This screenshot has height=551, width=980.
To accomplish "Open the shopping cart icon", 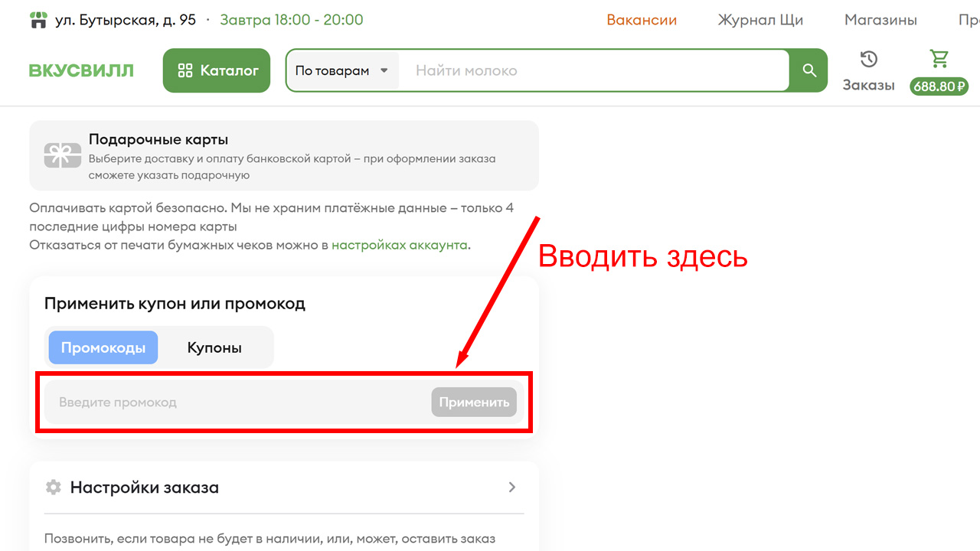I will [939, 58].
